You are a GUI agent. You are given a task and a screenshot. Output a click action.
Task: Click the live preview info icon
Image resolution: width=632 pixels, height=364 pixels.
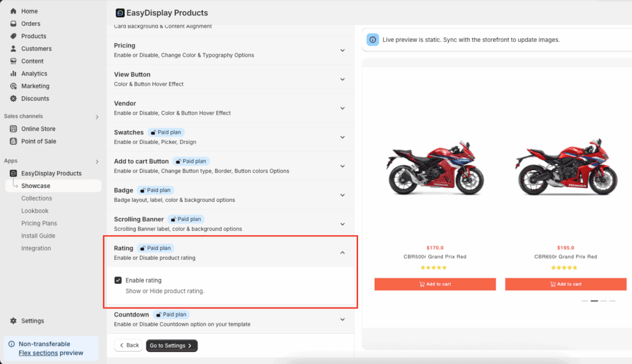pyautogui.click(x=373, y=39)
